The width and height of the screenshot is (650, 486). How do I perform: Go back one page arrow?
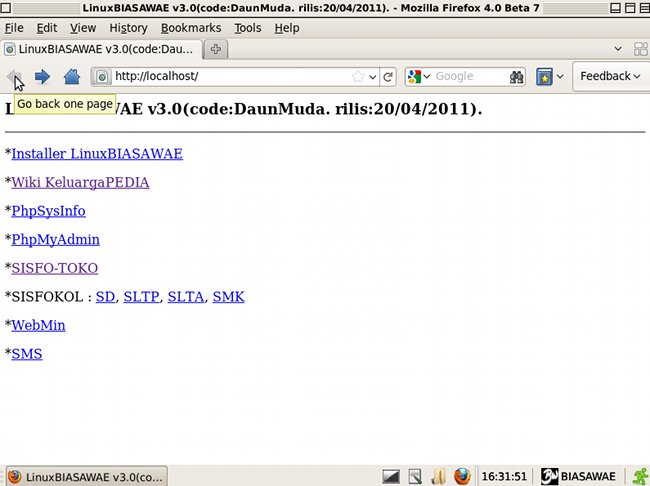click(x=14, y=77)
